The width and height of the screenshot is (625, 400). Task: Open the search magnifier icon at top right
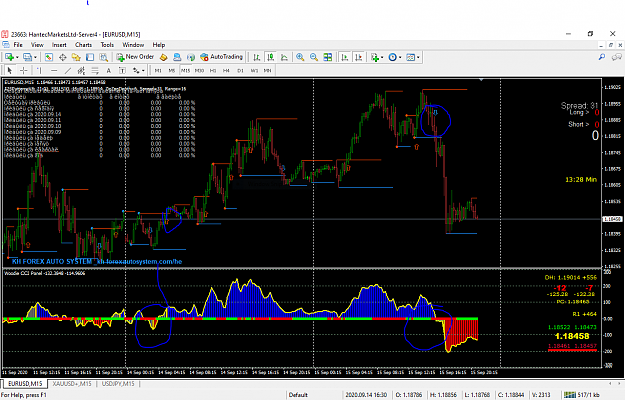[x=602, y=57]
